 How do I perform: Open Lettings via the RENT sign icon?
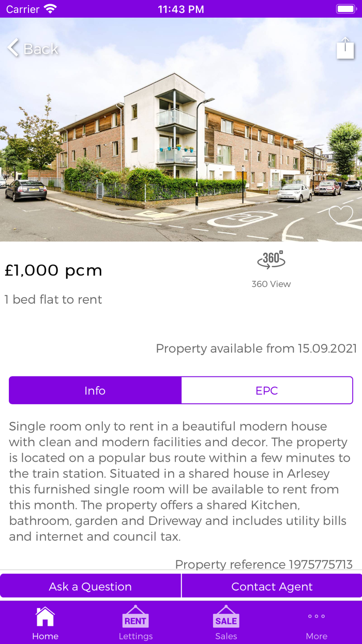point(135,619)
